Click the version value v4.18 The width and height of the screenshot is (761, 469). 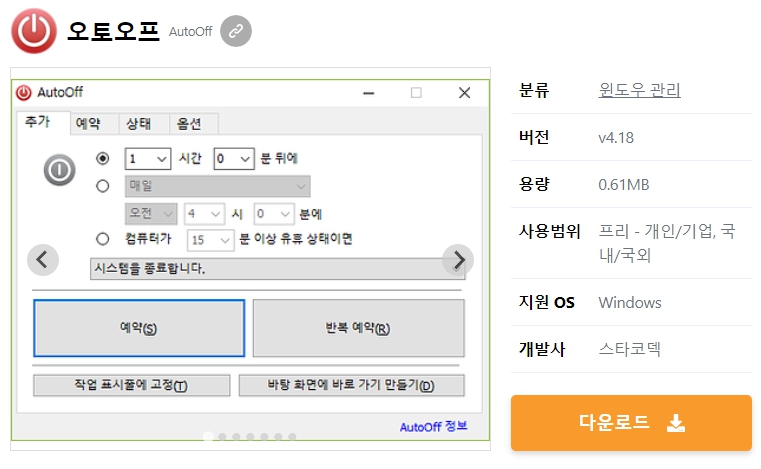tap(616, 137)
